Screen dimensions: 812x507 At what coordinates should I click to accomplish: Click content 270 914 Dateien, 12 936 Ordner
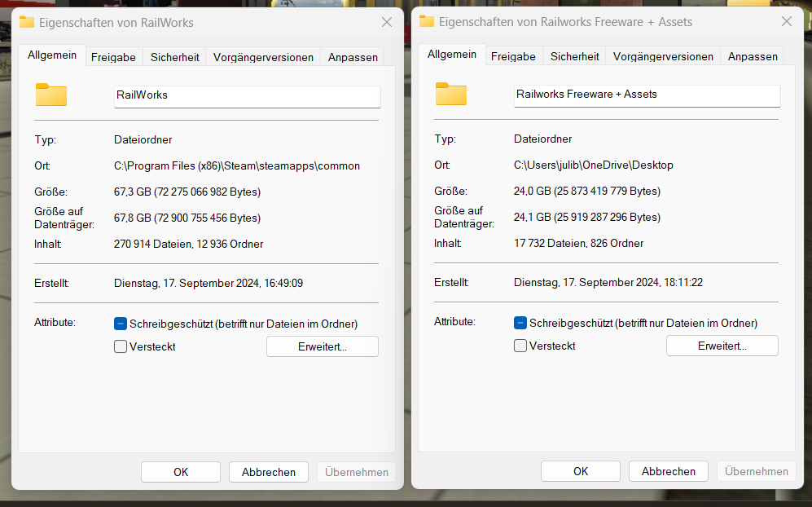point(188,245)
